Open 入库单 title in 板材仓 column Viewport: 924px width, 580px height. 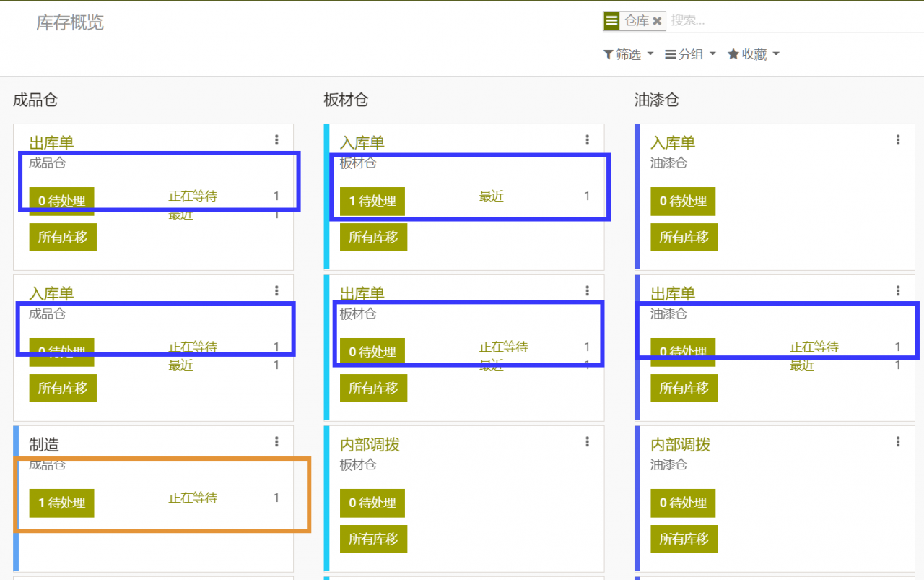[x=362, y=143]
